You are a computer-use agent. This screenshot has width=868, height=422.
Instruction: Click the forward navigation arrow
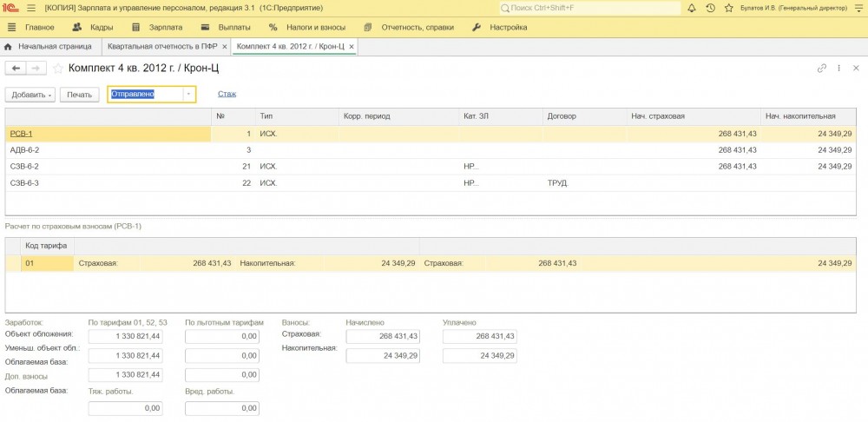click(36, 68)
